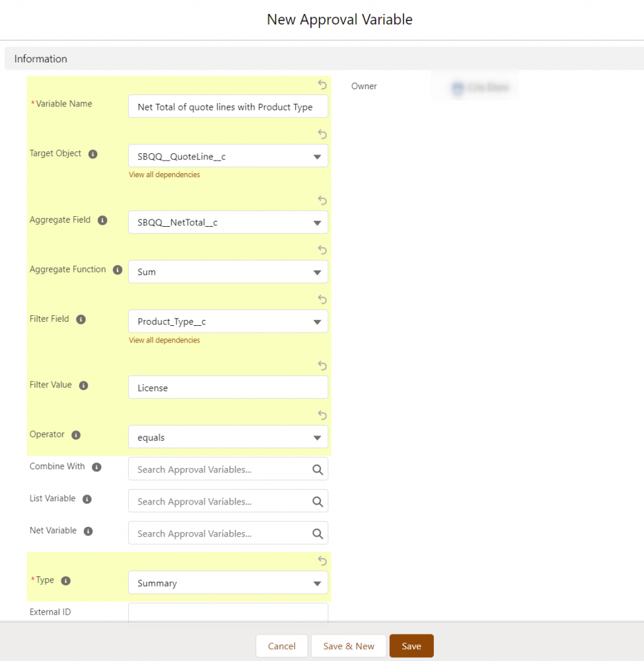Open Operator dropdown showing equals
This screenshot has width=644, height=661.
tap(228, 437)
